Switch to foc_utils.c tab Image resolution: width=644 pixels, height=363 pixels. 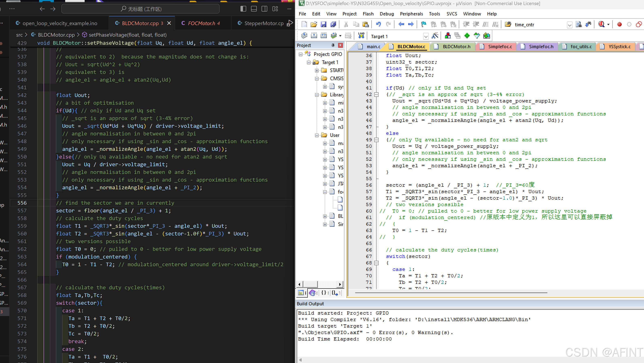577,47
